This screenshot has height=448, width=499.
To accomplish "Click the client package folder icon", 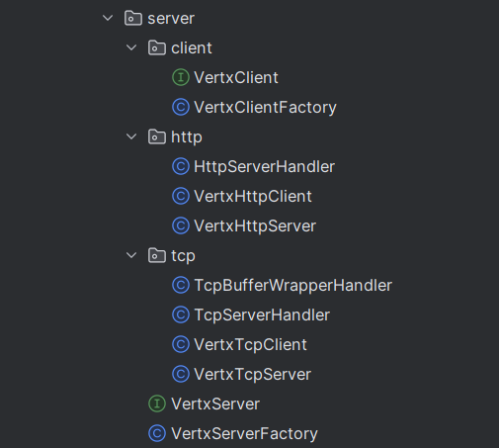I will [157, 47].
